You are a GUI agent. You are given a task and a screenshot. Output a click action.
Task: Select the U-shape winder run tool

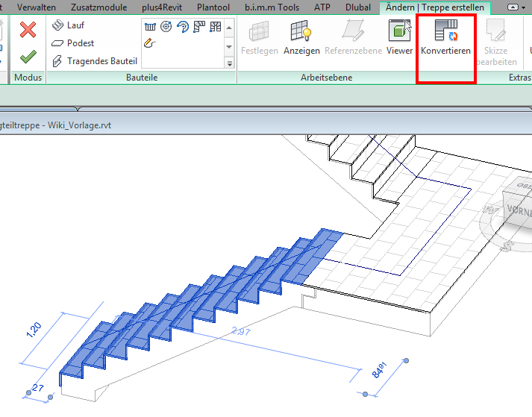216,27
